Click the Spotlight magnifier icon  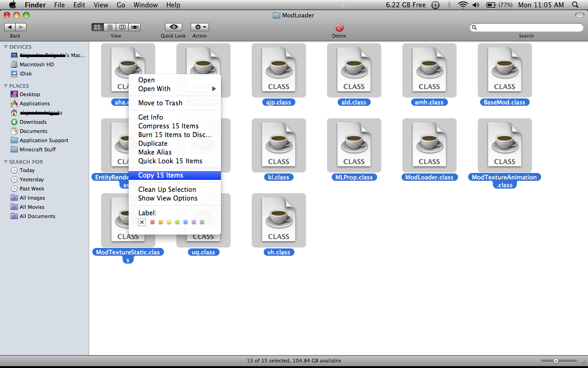pos(575,5)
